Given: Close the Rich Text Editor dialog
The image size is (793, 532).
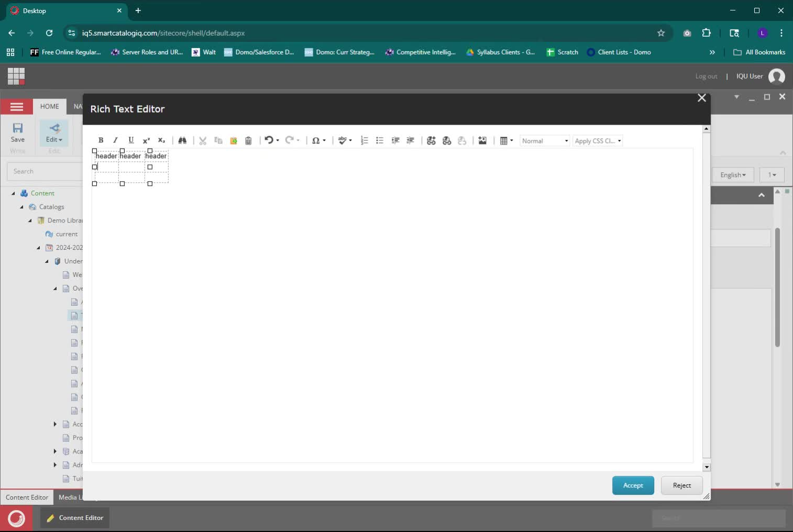Looking at the screenshot, I should tap(702, 98).
